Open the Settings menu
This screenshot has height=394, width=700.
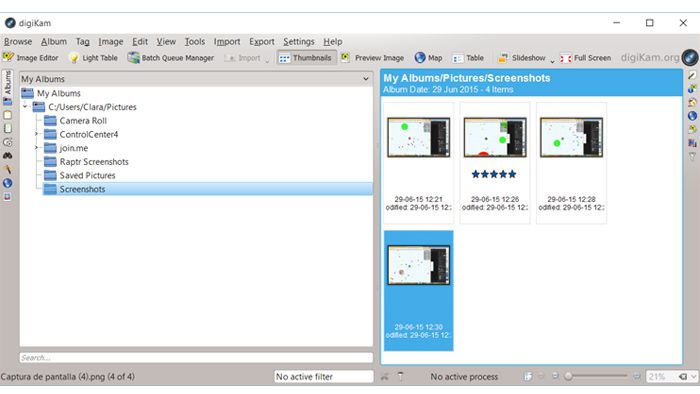click(x=299, y=41)
